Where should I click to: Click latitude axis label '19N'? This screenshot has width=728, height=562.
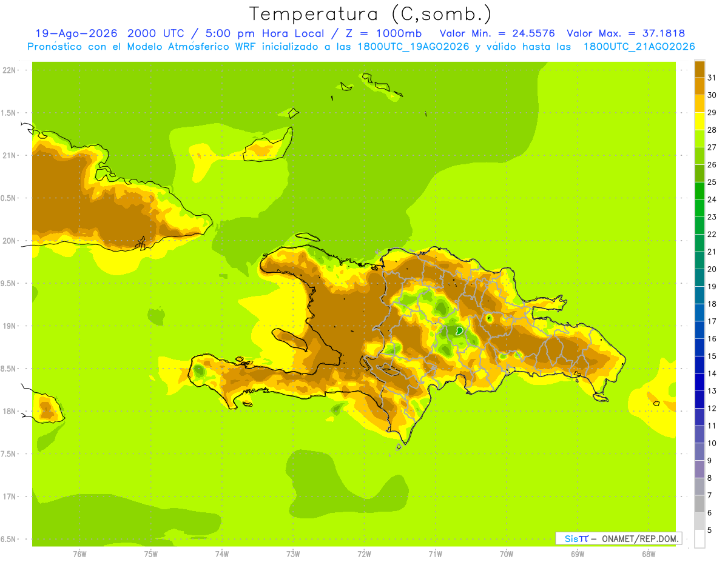[x=10, y=326]
